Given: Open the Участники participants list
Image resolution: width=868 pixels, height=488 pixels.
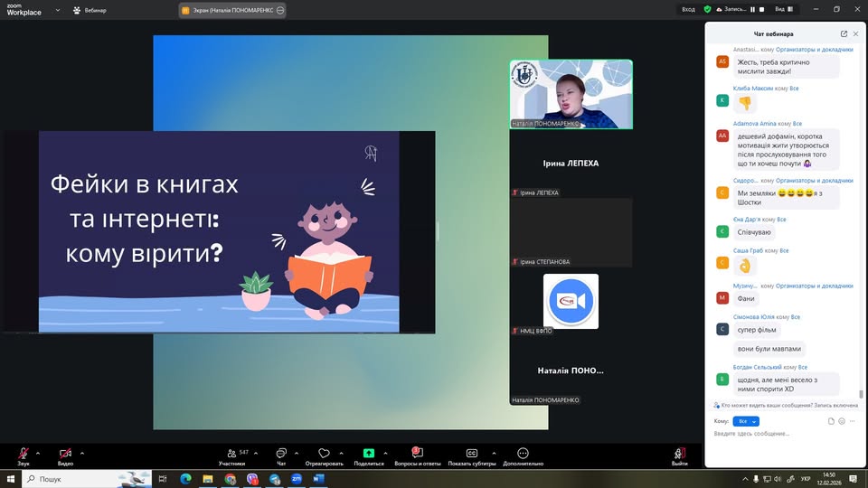Looking at the screenshot, I should [x=231, y=454].
